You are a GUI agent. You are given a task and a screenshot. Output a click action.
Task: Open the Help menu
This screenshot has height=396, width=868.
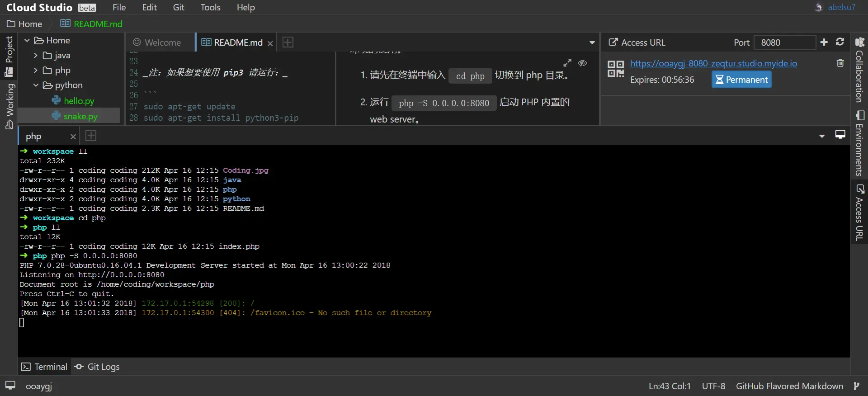click(245, 7)
